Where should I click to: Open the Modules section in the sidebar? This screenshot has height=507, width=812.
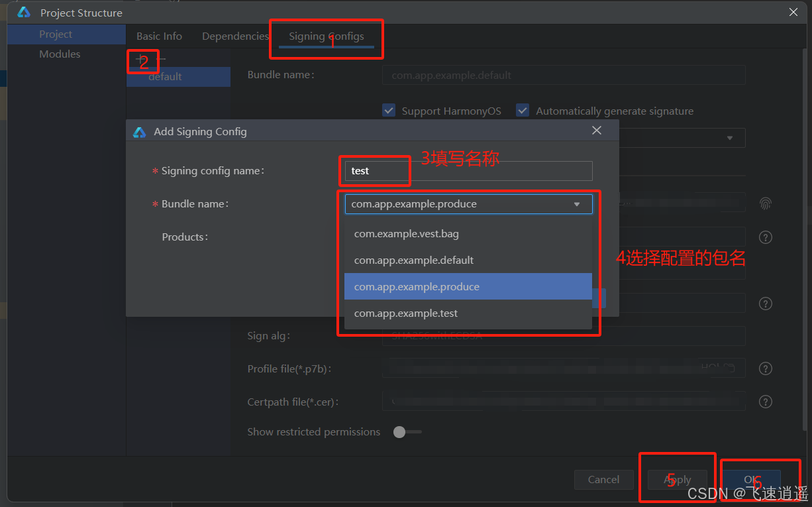click(66, 54)
